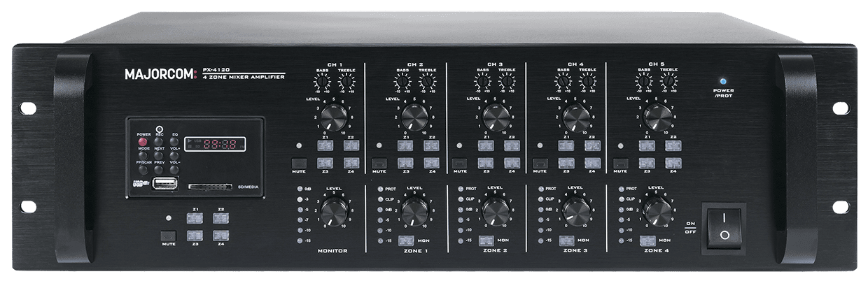Click the CH 1 BASS knob
The height and width of the screenshot is (288, 868).
tap(323, 83)
